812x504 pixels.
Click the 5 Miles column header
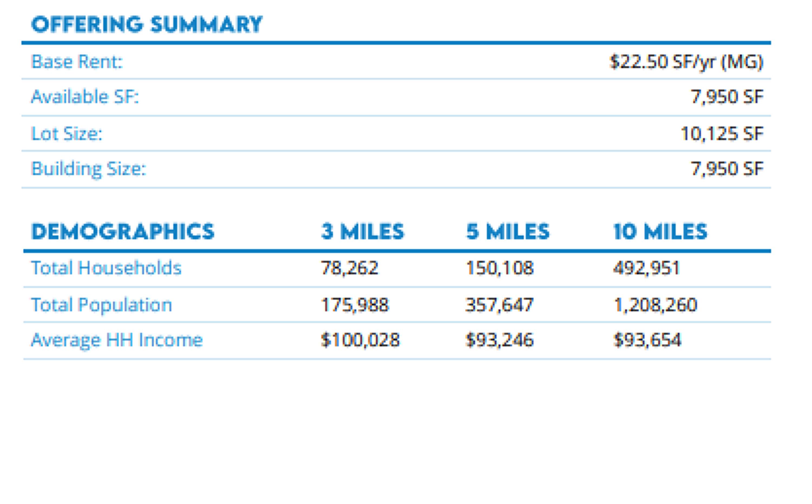coord(507,232)
